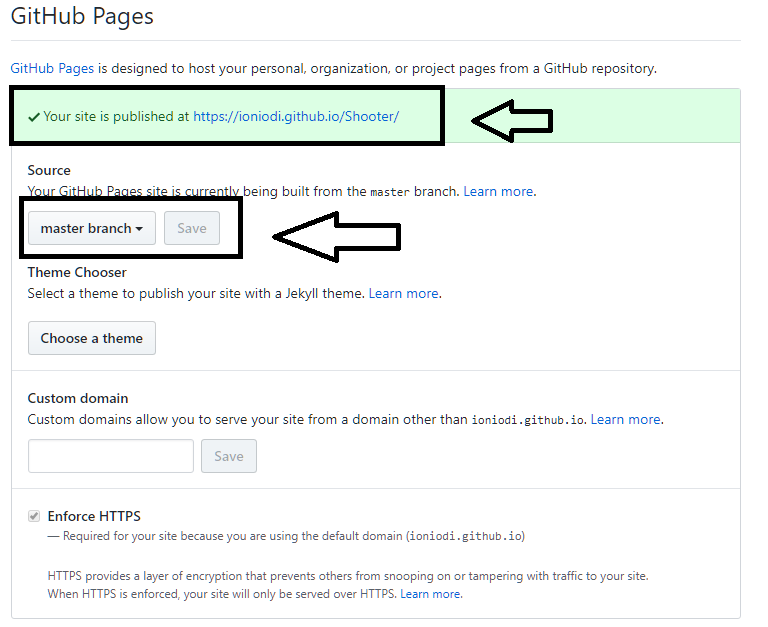This screenshot has height=627, width=768.
Task: Click the Custom domain label
Action: (78, 398)
